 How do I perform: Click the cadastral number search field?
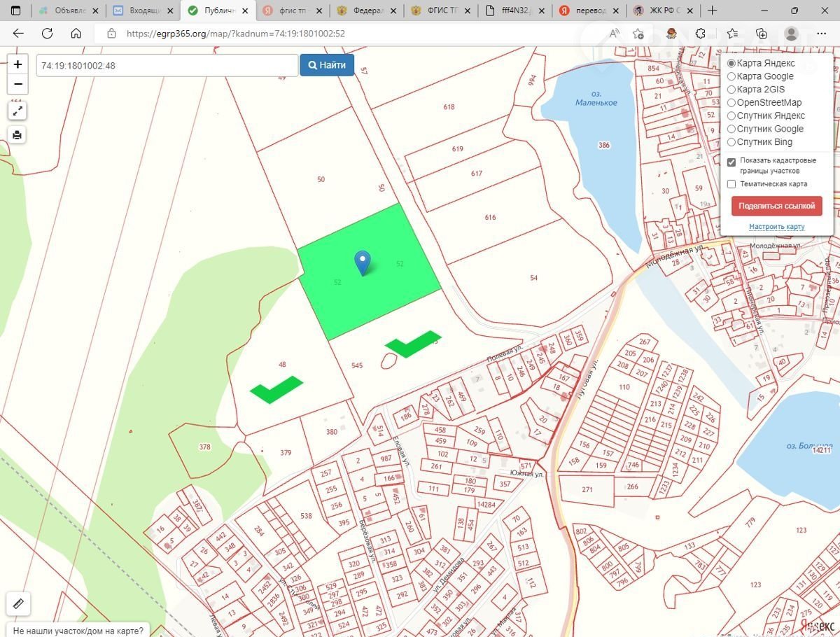click(x=167, y=65)
